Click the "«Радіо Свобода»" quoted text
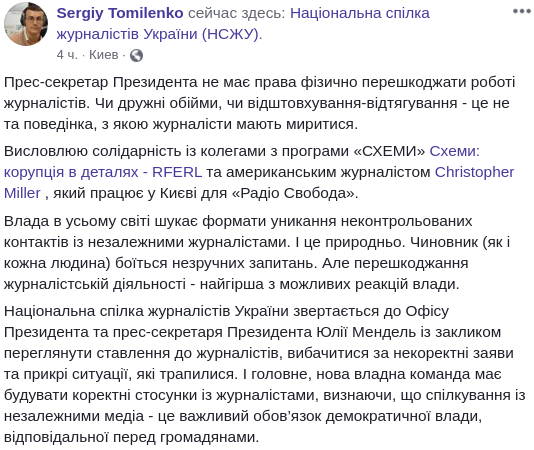The width and height of the screenshot is (534, 450). pos(293,193)
